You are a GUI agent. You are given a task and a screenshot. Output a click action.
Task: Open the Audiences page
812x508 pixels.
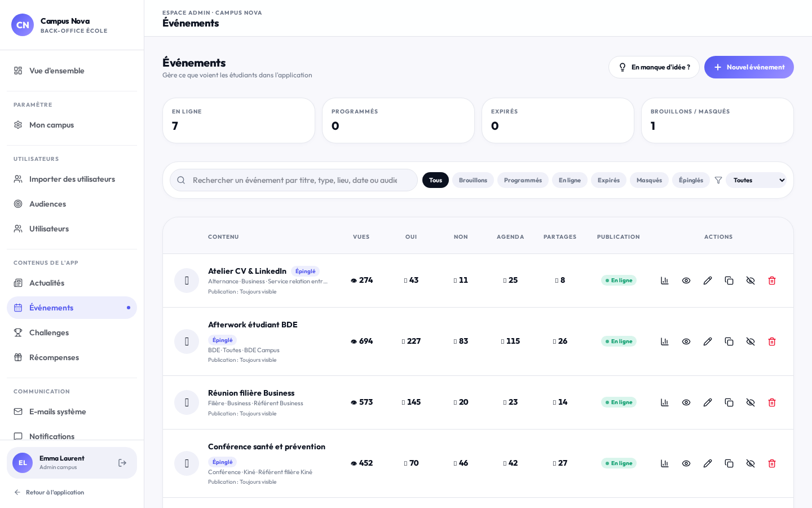coord(72,204)
